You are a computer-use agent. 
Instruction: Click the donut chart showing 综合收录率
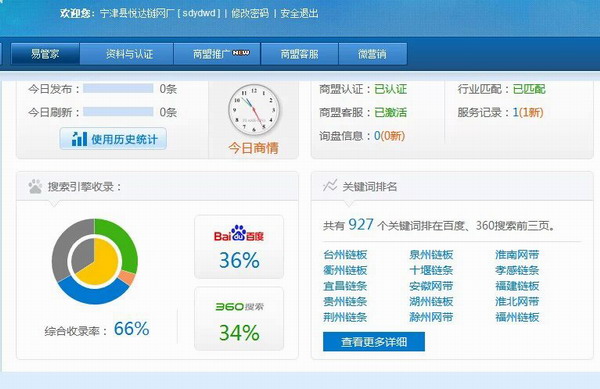point(95,262)
